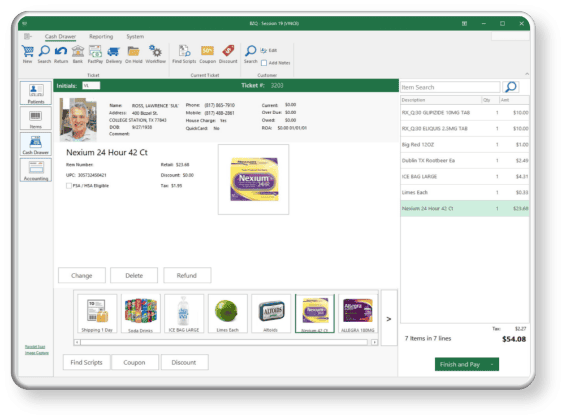The image size is (566, 420).
Task: Click the Delete button for selected item
Action: 134,275
